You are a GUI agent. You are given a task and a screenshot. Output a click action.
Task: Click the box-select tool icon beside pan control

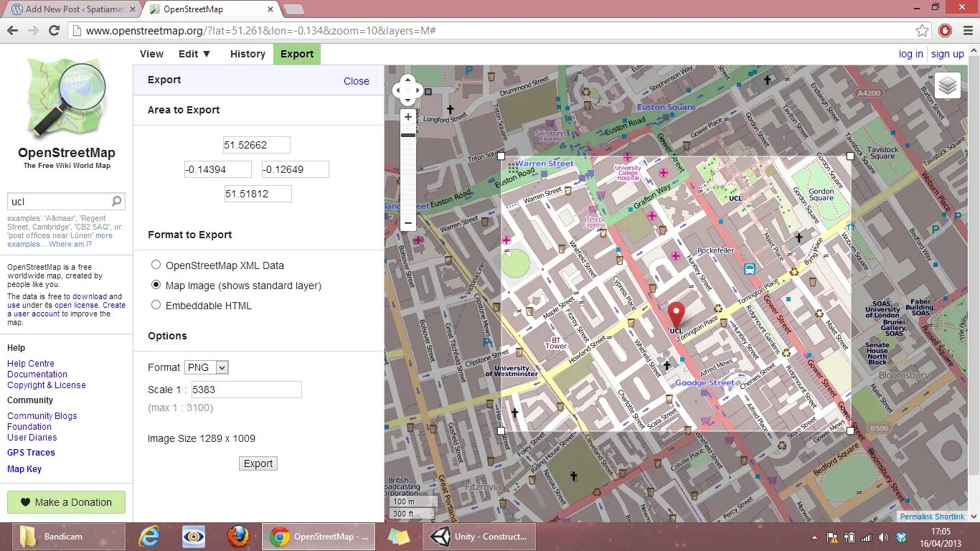click(x=428, y=91)
